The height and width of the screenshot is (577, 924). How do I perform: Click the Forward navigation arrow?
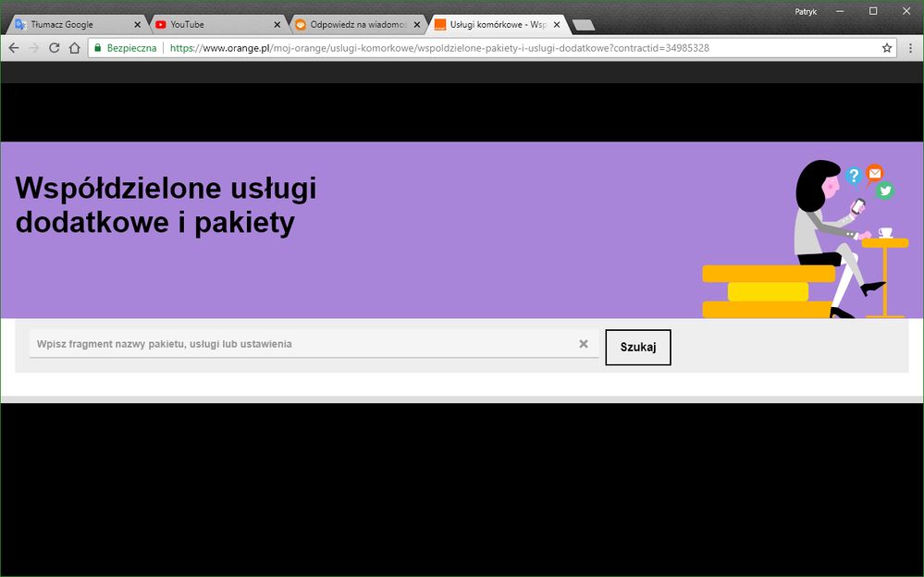[34, 48]
